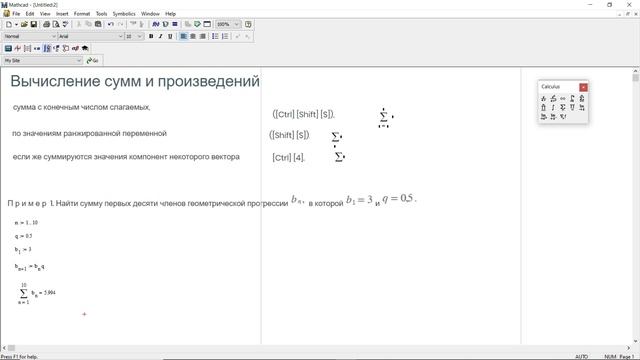Click the right arrow of horizontal scrollbar
This screenshot has width=640, height=360.
tap(628, 348)
